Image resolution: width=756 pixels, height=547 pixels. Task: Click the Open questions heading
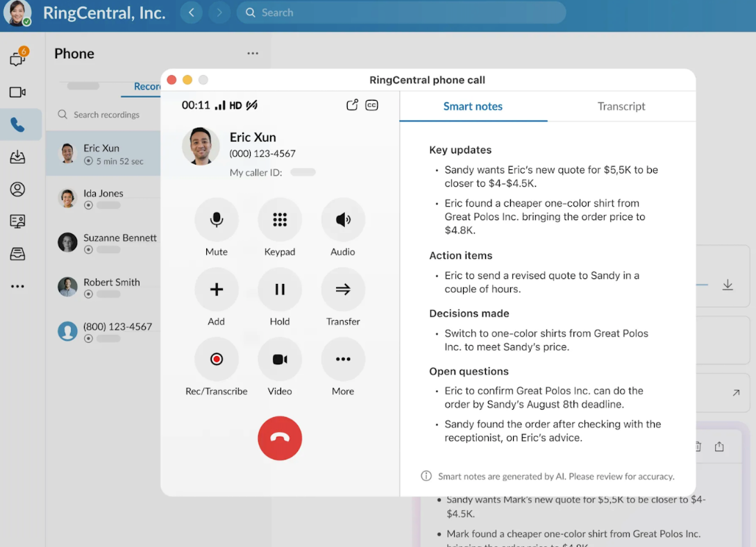pyautogui.click(x=469, y=371)
